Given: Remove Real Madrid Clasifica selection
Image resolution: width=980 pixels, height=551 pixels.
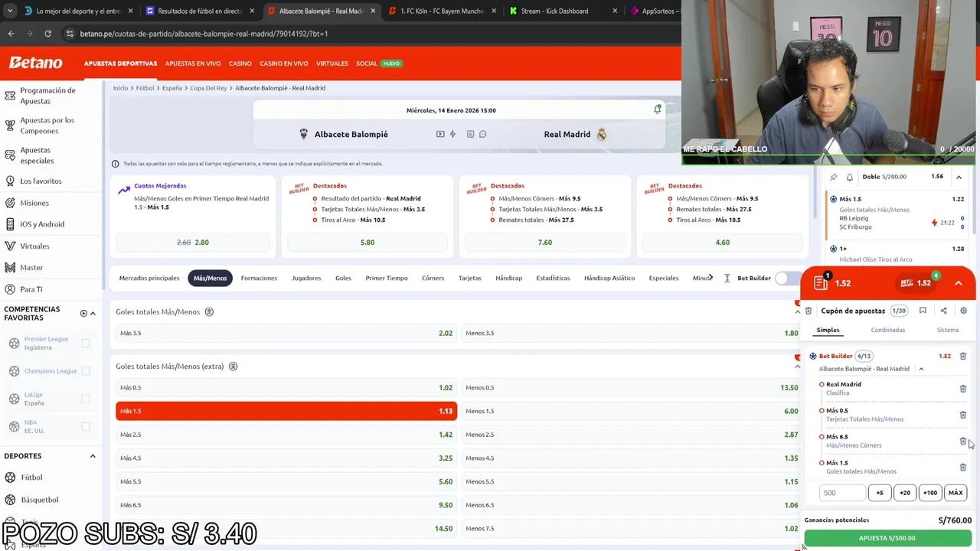Looking at the screenshot, I should click(x=963, y=389).
